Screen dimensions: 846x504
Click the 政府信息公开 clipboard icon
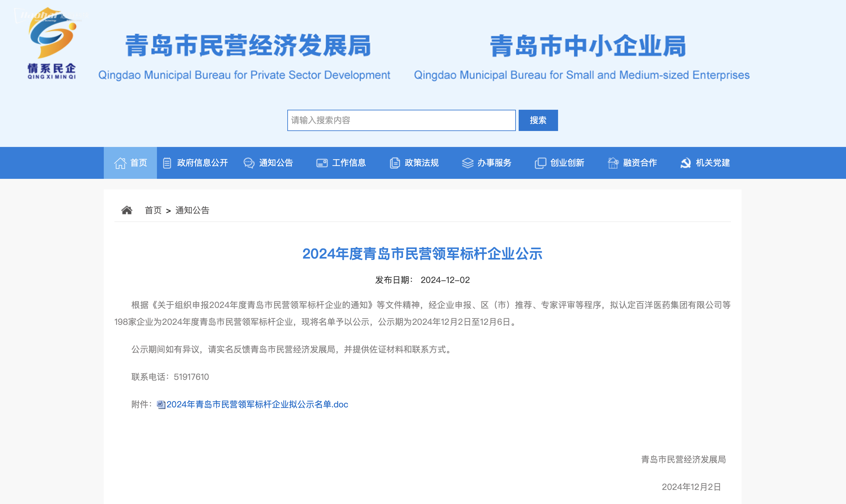[x=167, y=163]
